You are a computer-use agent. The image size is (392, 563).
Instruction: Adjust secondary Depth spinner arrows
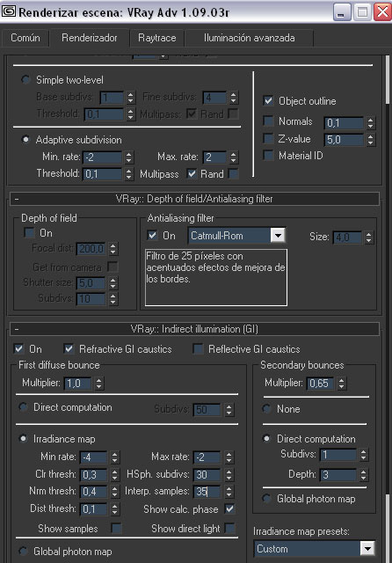tap(364, 475)
